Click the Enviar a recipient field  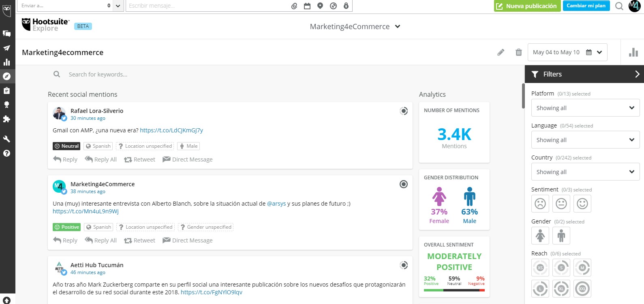65,6
